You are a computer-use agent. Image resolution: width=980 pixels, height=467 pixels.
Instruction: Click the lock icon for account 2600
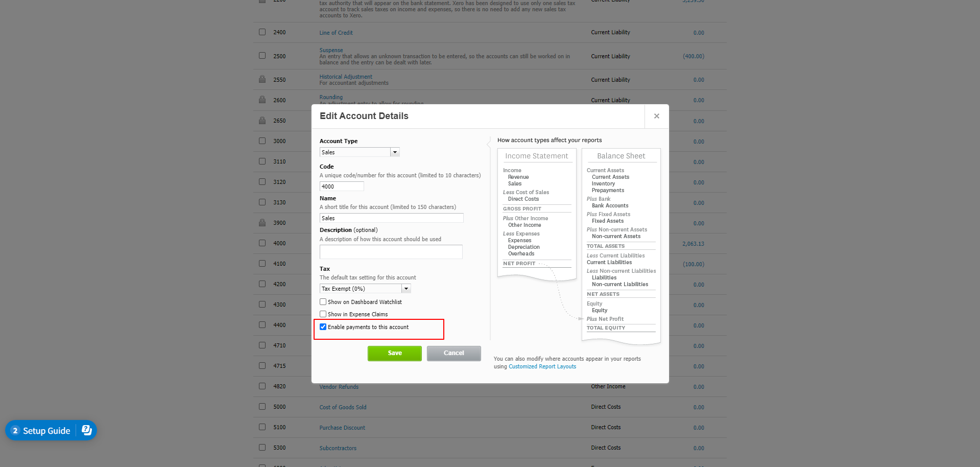click(262, 100)
